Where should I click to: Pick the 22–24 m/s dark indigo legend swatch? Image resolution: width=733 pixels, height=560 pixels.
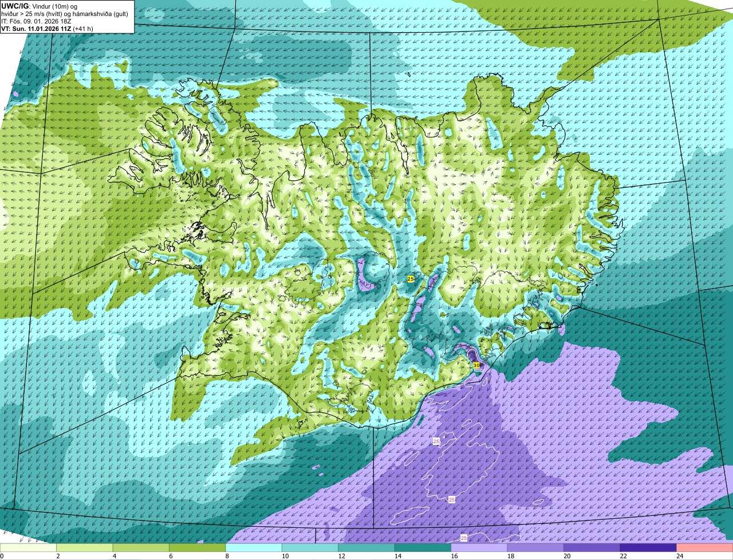649,548
